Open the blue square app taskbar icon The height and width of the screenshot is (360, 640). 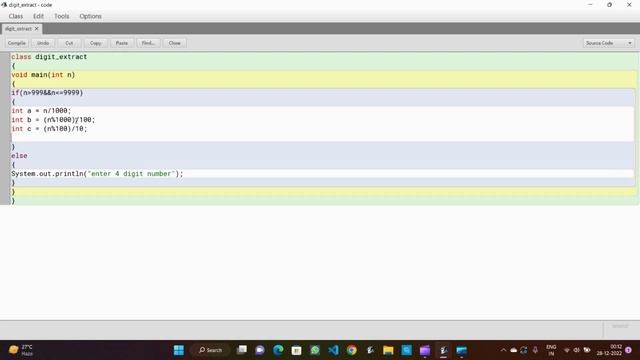click(x=407, y=350)
